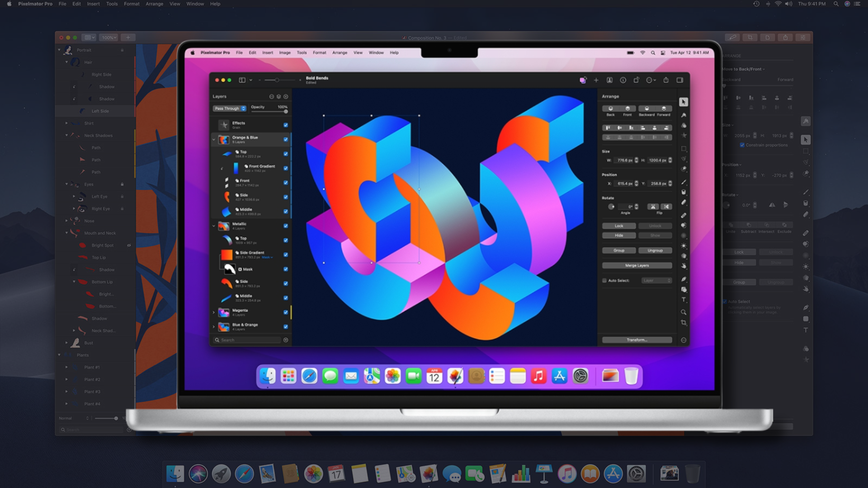The width and height of the screenshot is (868, 488).
Task: Pick the Crop tool in laptop's tool strip
Action: tap(684, 323)
